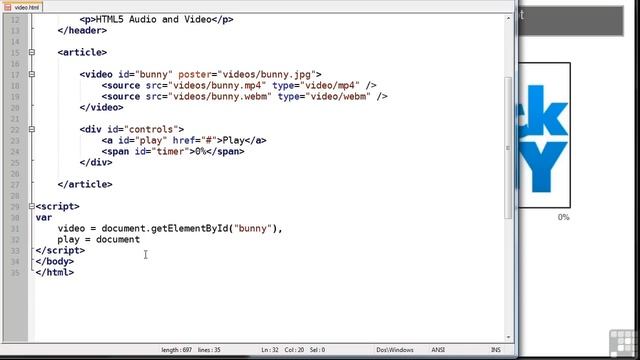Click the ANSI encoding indicator
This screenshot has height=360, width=640.
click(x=438, y=350)
